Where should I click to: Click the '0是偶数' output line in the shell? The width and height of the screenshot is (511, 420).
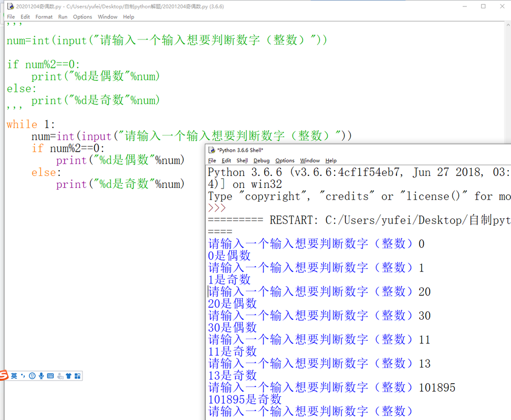229,256
